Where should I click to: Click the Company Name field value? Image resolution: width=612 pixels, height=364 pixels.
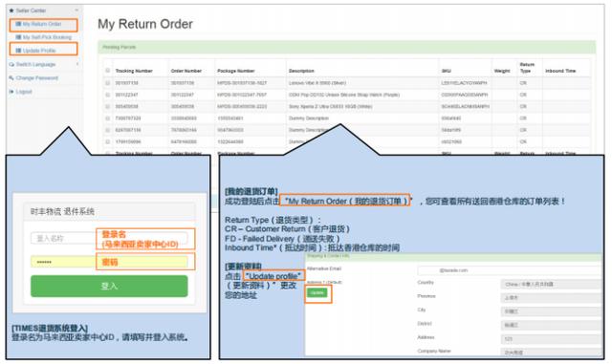pos(551,353)
